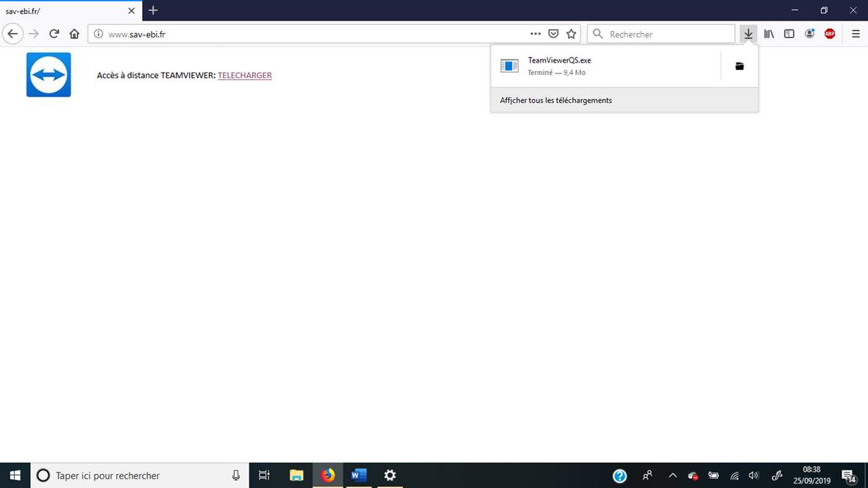Open the Adblock Plus extension icon
The height and width of the screenshot is (488, 868).
830,34
